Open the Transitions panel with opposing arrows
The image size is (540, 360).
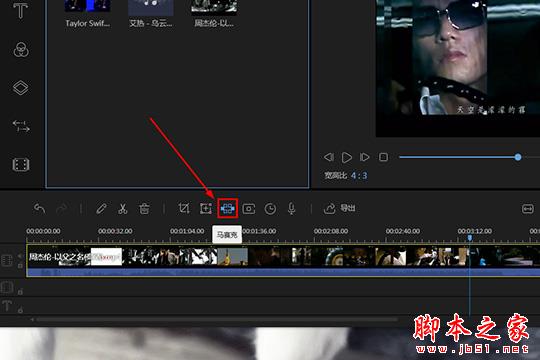21,126
